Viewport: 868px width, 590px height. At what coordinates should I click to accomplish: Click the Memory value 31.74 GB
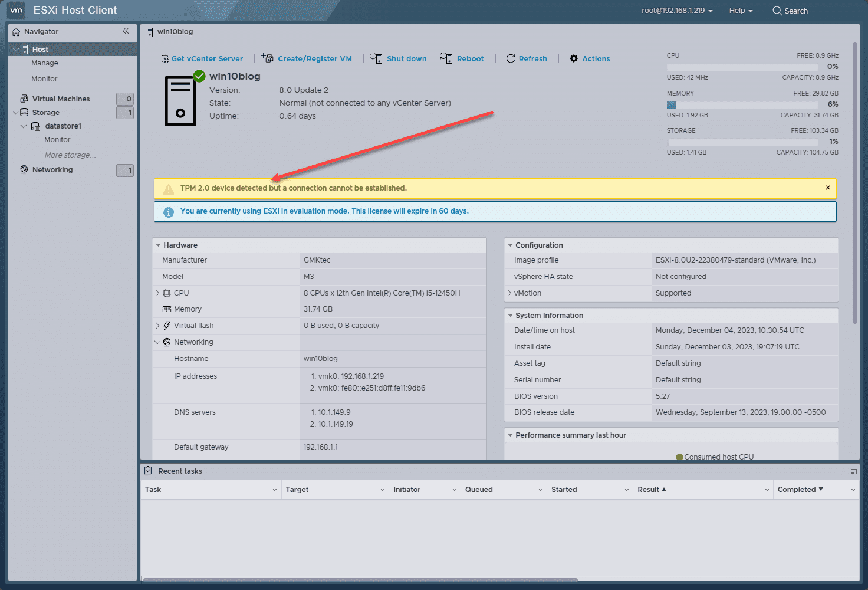click(318, 309)
